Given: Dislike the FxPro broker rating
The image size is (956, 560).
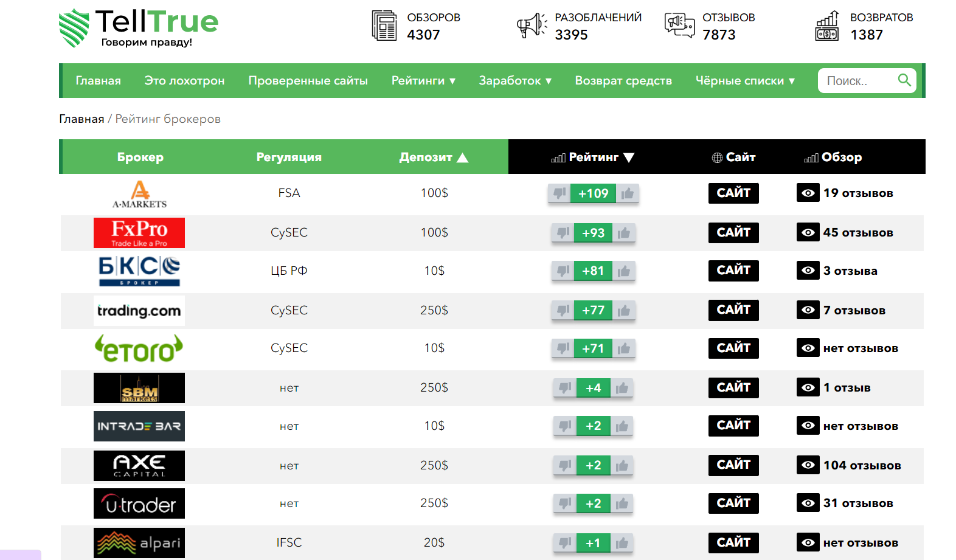Looking at the screenshot, I should pos(563,233).
